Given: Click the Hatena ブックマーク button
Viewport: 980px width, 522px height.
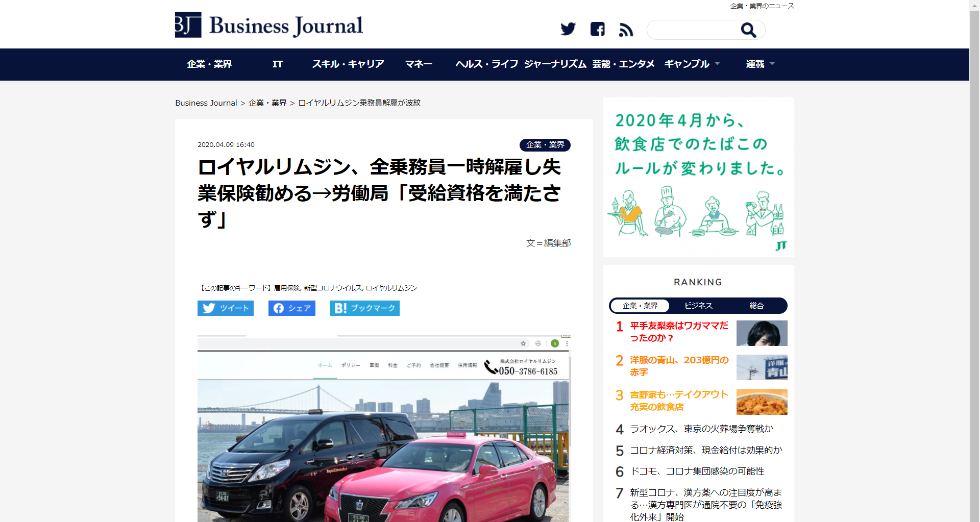Looking at the screenshot, I should [364, 308].
